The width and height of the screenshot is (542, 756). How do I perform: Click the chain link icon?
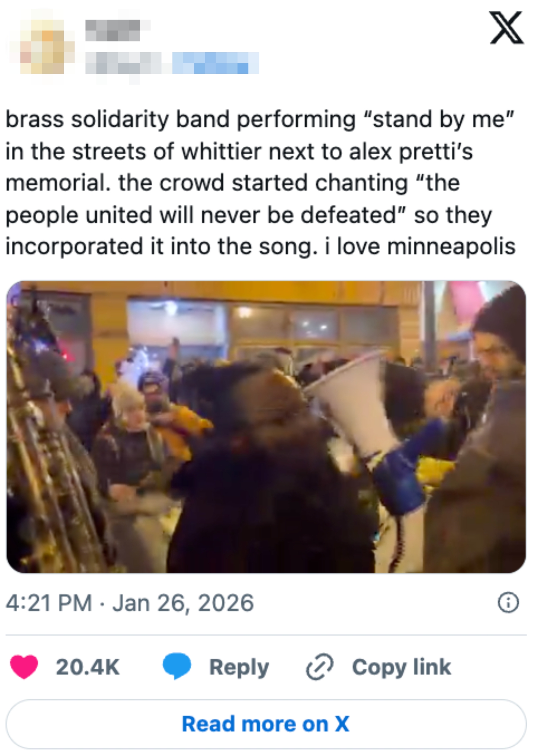319,667
